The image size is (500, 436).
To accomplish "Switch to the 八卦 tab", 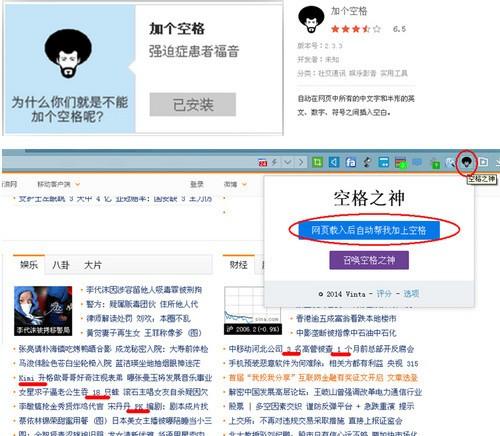I will (x=61, y=265).
